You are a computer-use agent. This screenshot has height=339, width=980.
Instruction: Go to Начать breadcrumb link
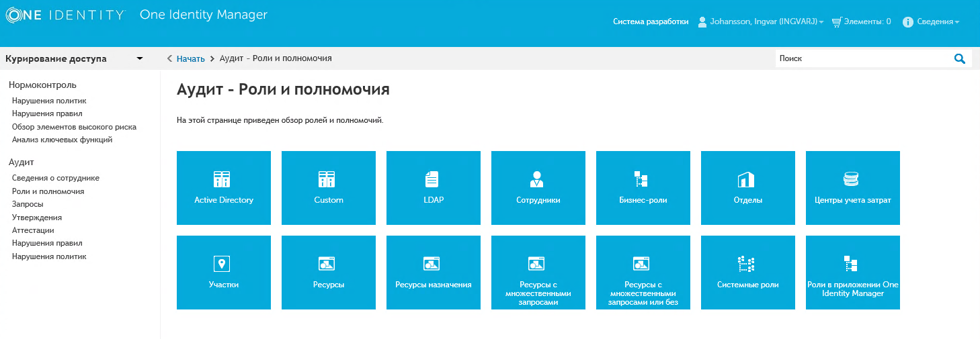point(190,58)
